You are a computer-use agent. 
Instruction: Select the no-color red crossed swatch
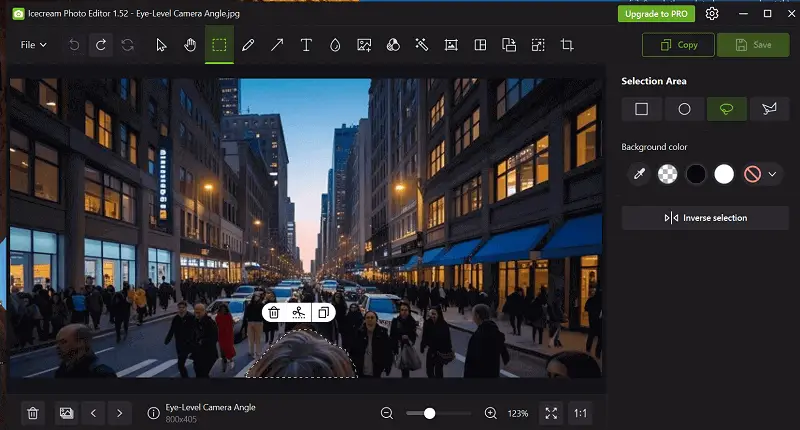[x=752, y=174]
